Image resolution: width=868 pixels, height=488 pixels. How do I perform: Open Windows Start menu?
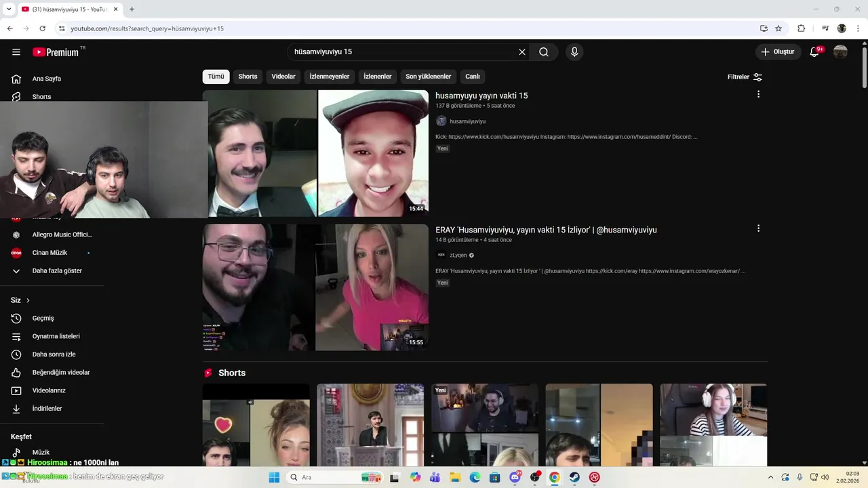274,477
